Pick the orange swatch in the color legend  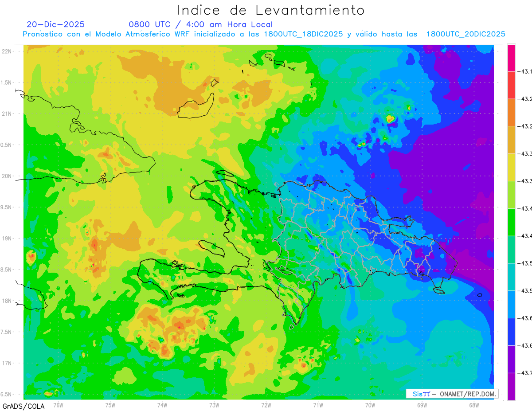[x=511, y=112]
